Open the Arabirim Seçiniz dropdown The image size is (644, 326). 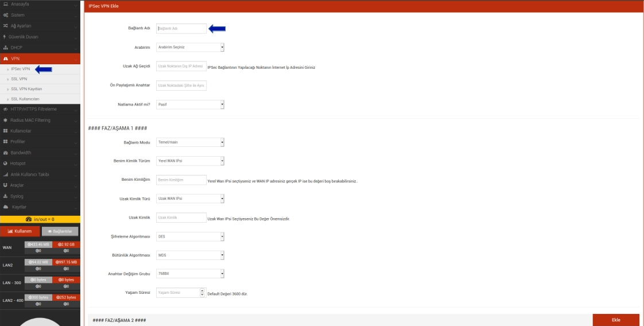click(190, 47)
